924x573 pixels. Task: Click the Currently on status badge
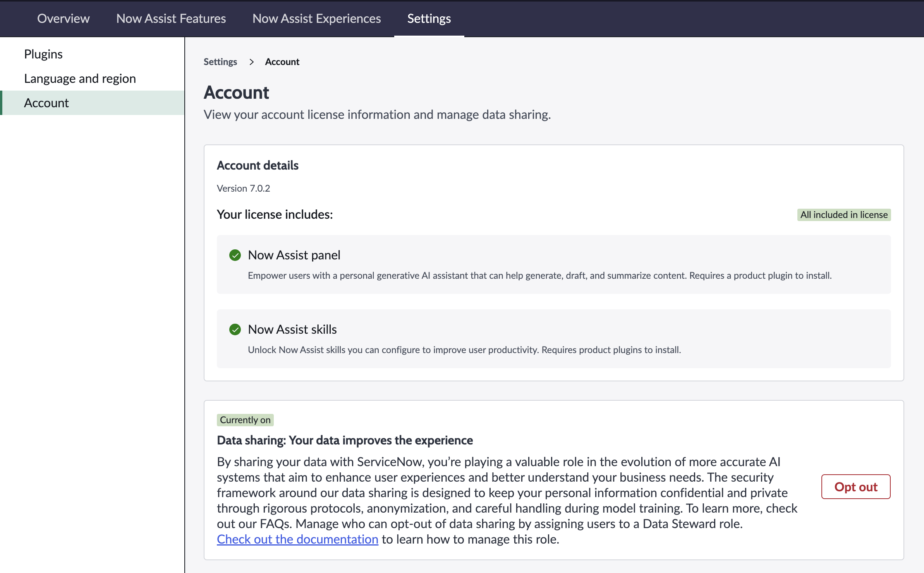(245, 420)
